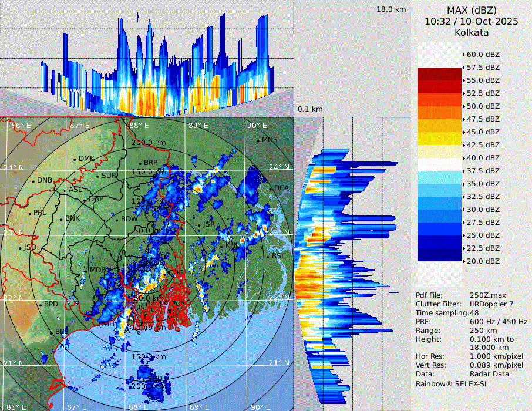
Task: Select the darkest blue swatch above 20.0 dBZ
Action: coord(439,255)
